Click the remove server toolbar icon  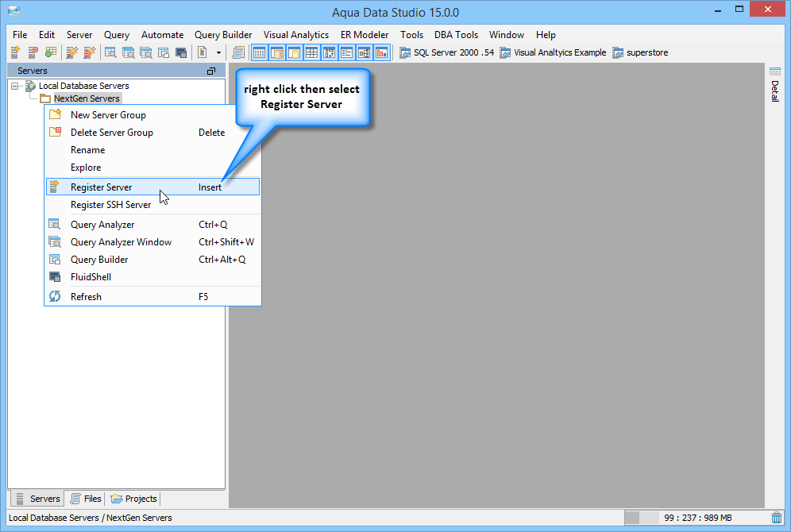[x=33, y=52]
